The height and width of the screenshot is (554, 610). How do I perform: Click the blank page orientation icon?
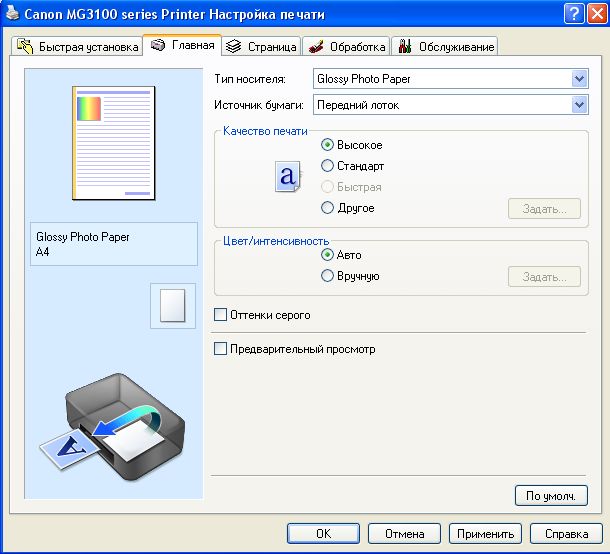[173, 306]
